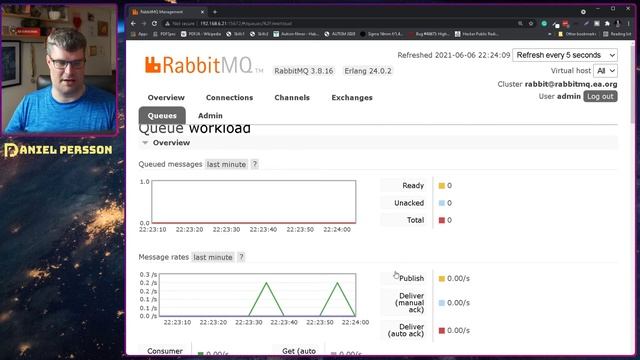Click the cluster name rabbit@rabbitmq.ea.org

[571, 84]
